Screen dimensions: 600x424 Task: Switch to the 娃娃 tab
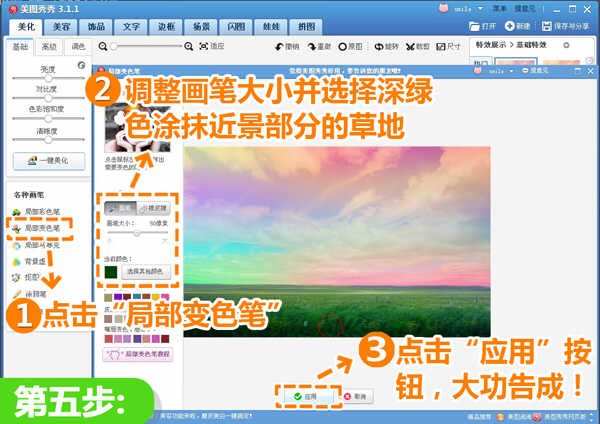pos(271,27)
